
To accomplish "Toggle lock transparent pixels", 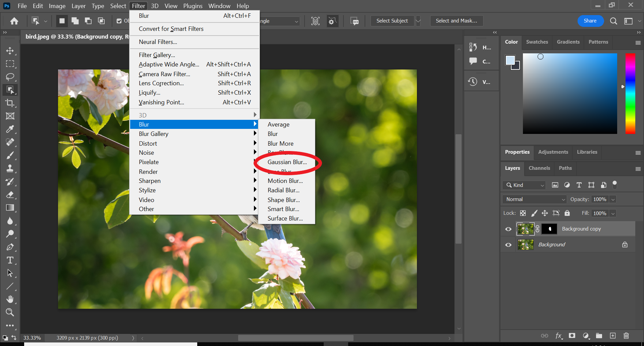I will pos(523,213).
